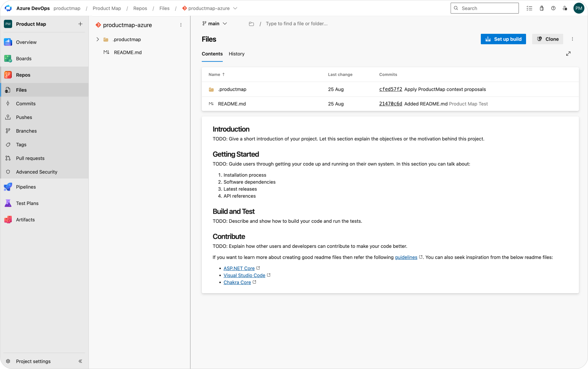Image resolution: width=588 pixels, height=369 pixels.
Task: Click the plus icon next to Product Map
Action: [80, 24]
